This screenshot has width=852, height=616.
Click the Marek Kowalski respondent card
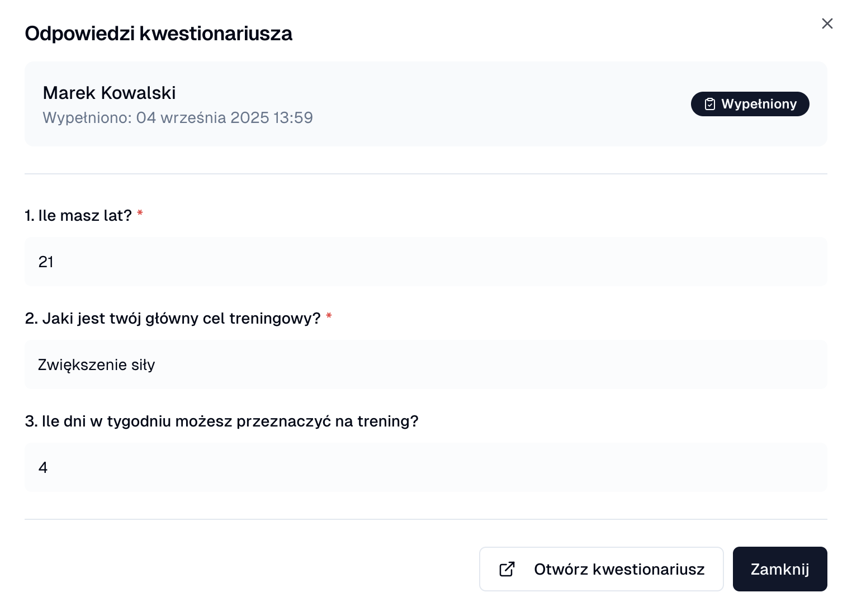pyautogui.click(x=425, y=104)
